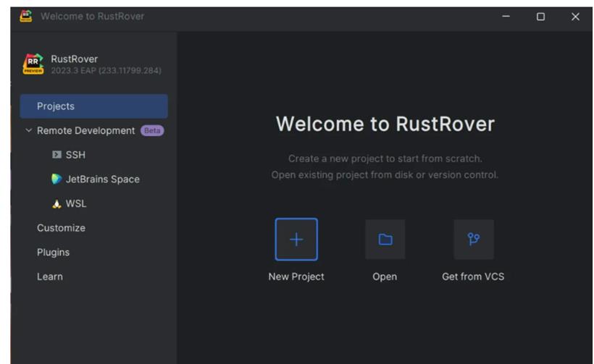Click the RustRover title bar app icon
This screenshot has width=594, height=364.
tap(26, 16)
